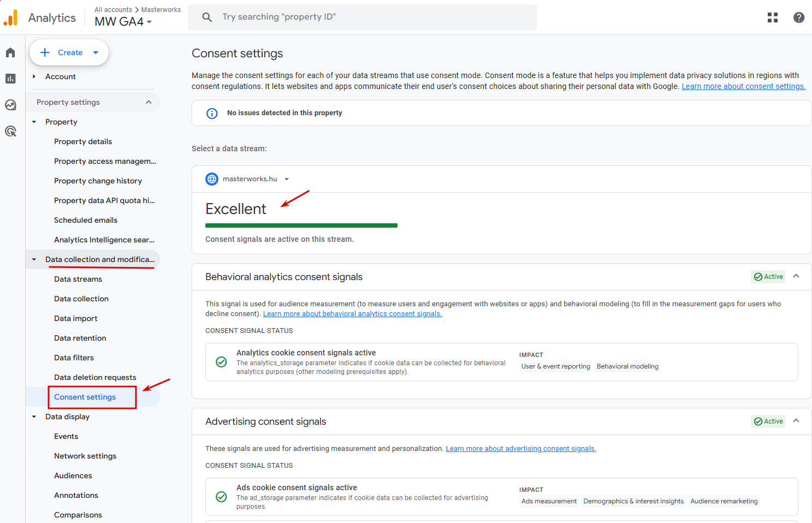The image size is (812, 523).
Task: Click Demographics & interest insights chip
Action: coord(633,501)
